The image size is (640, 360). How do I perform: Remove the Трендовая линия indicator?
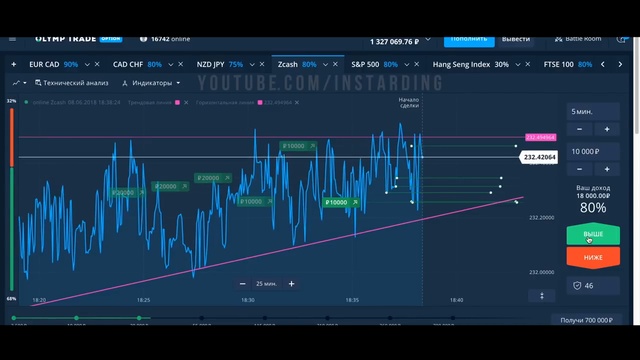pos(186,102)
